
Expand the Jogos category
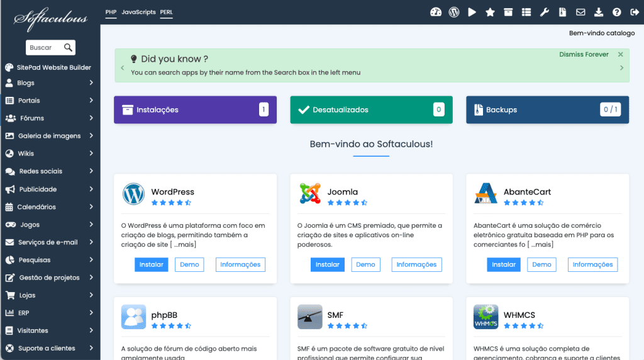pos(50,225)
